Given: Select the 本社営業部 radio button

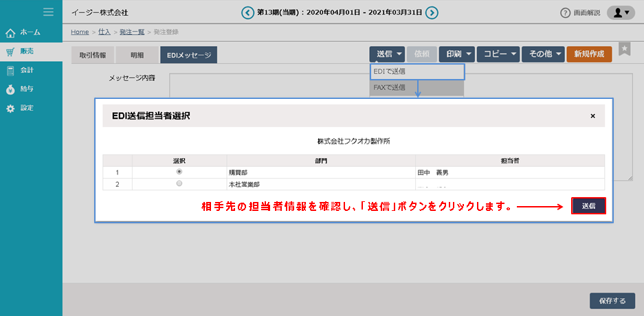Looking at the screenshot, I should (179, 184).
